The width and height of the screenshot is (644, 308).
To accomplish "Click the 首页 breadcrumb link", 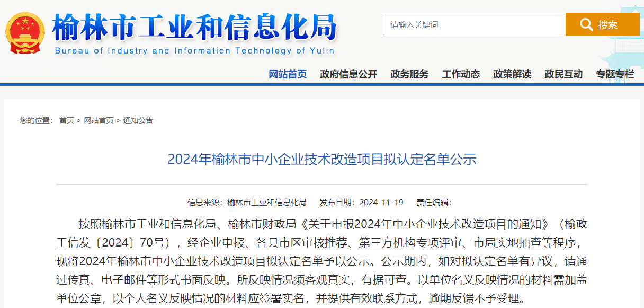I will pos(67,120).
